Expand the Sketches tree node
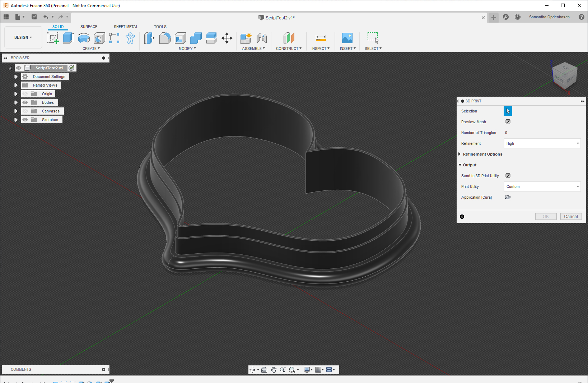588x383 pixels. pos(16,120)
